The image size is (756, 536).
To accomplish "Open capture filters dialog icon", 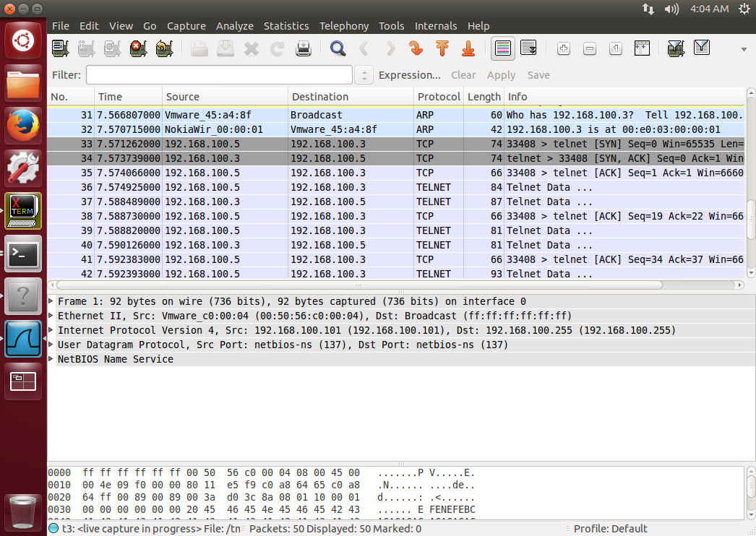I will click(x=676, y=48).
